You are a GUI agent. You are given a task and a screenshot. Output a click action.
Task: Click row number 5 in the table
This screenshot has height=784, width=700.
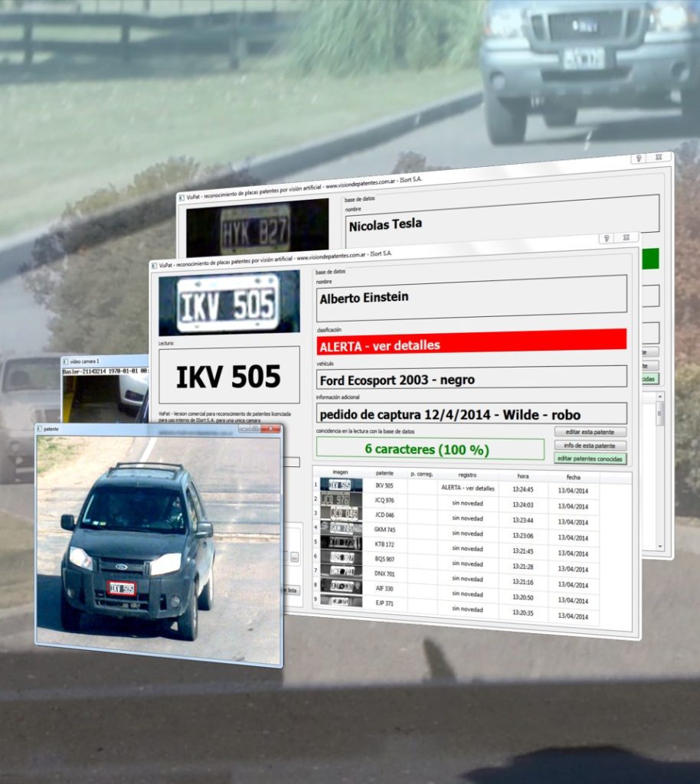(x=316, y=542)
